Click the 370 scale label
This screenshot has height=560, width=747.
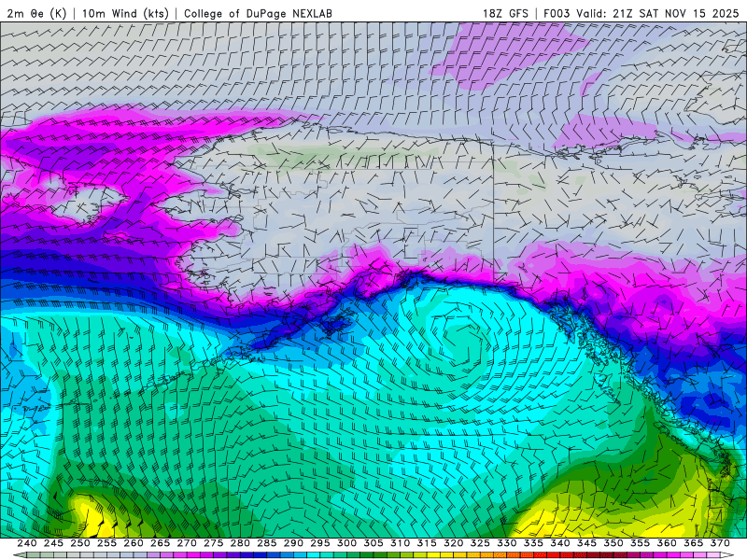[x=720, y=543]
